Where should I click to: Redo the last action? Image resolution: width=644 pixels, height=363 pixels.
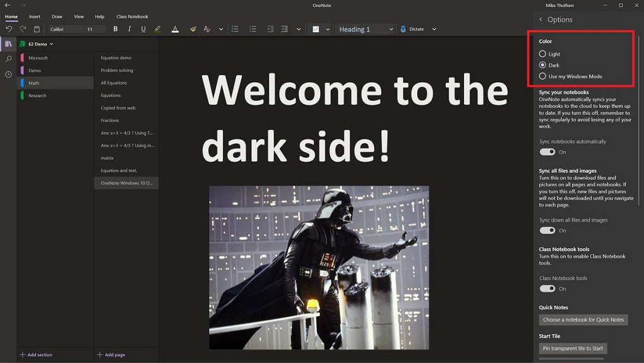tap(23, 29)
